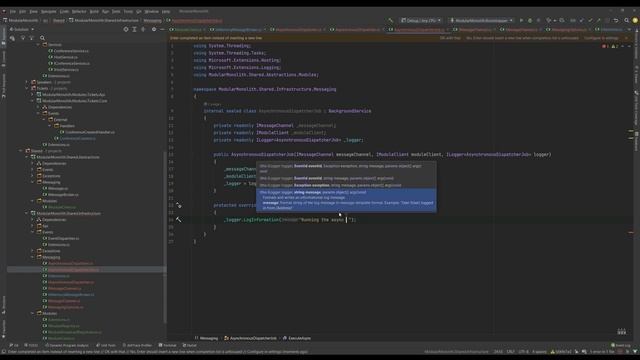Viewport: 640px width, 360px height.
Task: Click 'Configure in settings' link
Action: [601, 38]
